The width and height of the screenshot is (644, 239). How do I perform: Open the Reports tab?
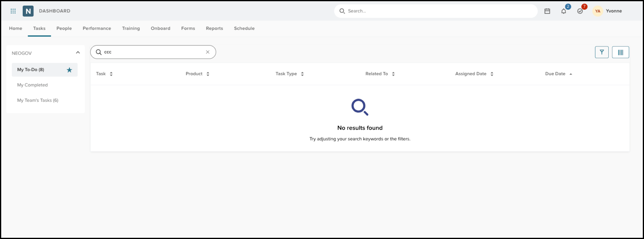(215, 28)
